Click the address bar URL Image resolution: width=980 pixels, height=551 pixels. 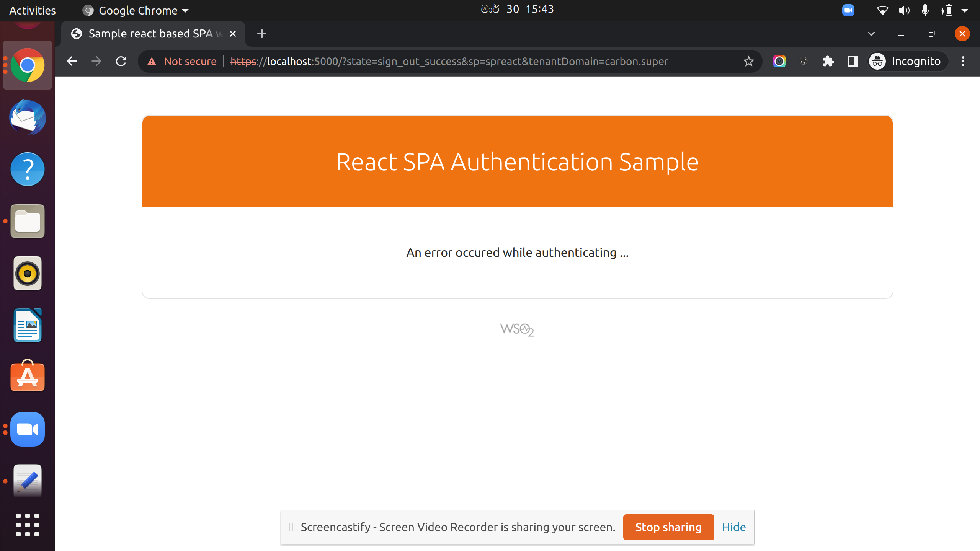(x=449, y=61)
